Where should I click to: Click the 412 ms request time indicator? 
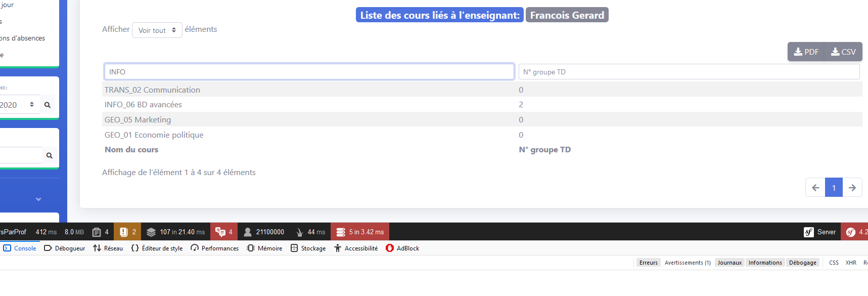tap(46, 232)
